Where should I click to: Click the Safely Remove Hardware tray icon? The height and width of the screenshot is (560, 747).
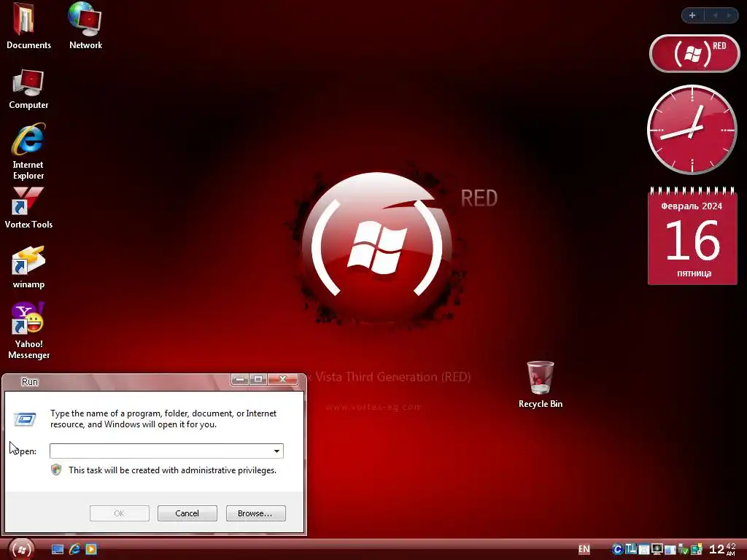tap(683, 550)
